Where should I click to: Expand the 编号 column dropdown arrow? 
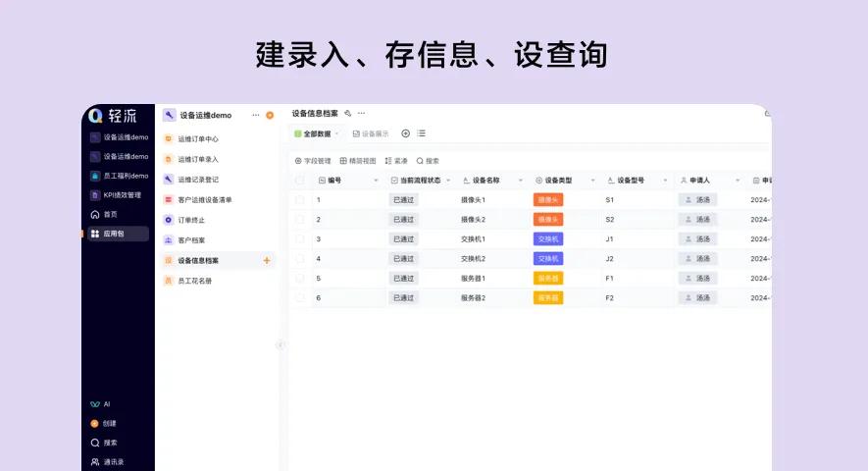coord(376,181)
